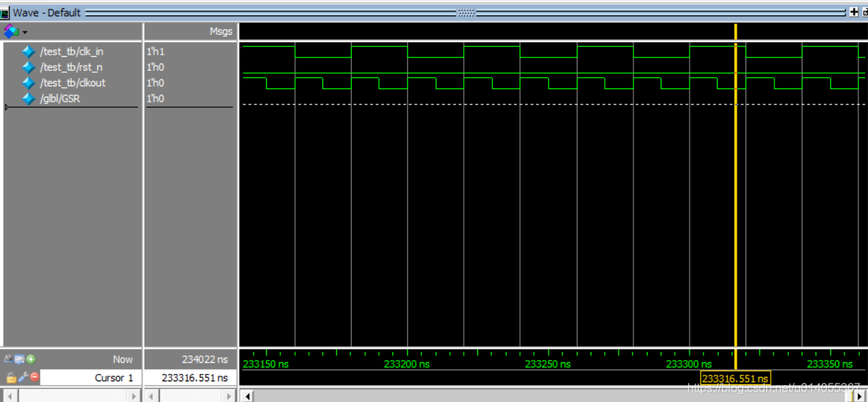Click the diamond icon of /test_tb/clkout
868x402 pixels.
pyautogui.click(x=28, y=83)
